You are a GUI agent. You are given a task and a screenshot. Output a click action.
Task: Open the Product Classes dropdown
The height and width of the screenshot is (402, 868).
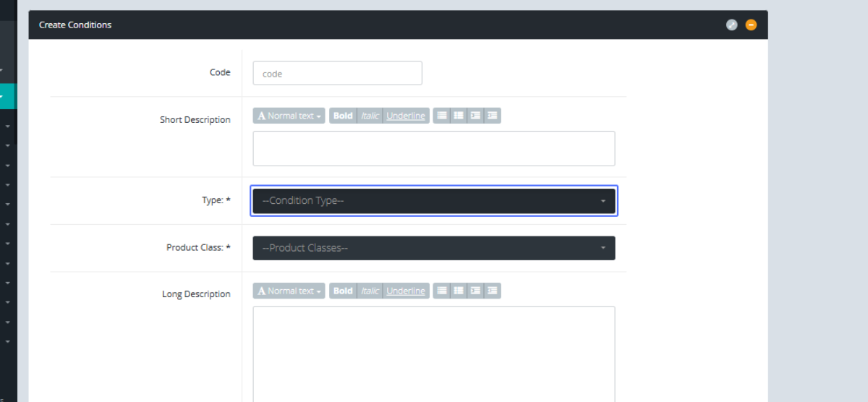click(434, 248)
